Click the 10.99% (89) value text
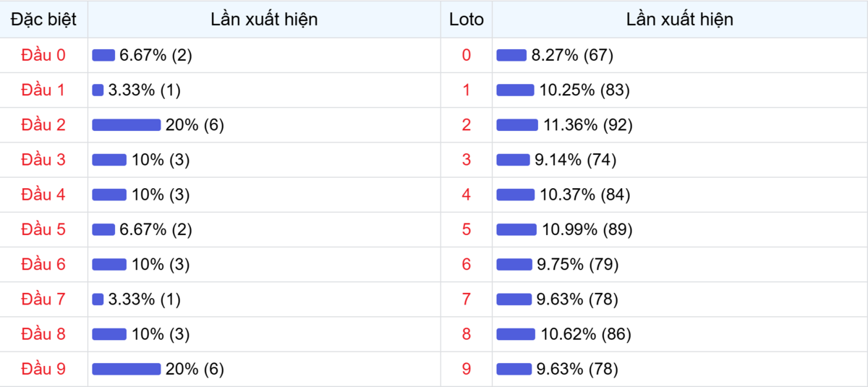 (587, 230)
